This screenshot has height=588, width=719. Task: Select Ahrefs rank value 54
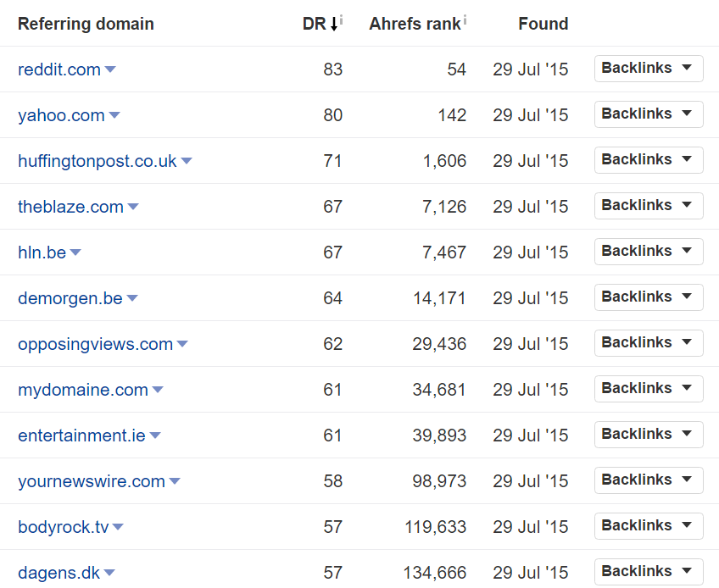point(457,69)
